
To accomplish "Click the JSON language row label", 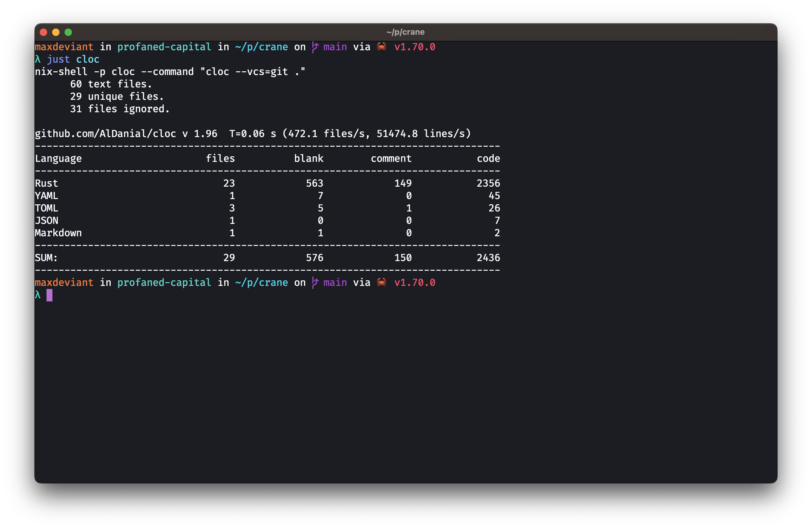I will click(47, 220).
